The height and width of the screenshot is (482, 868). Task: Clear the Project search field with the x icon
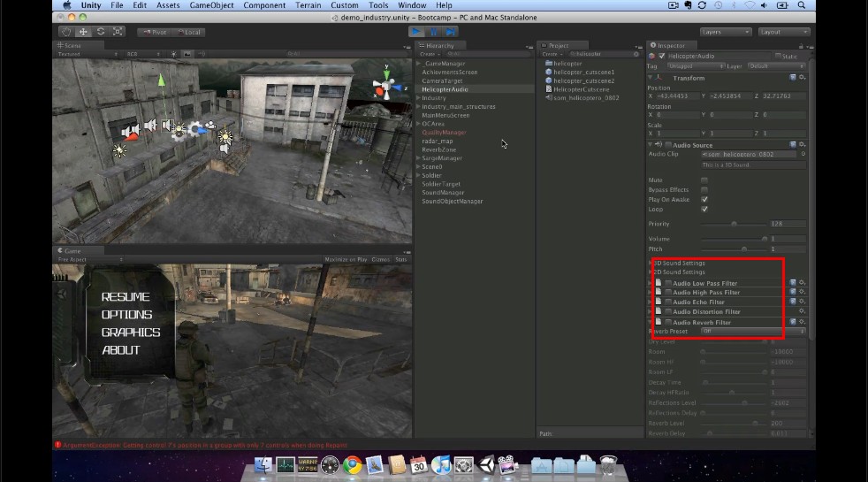coord(636,54)
